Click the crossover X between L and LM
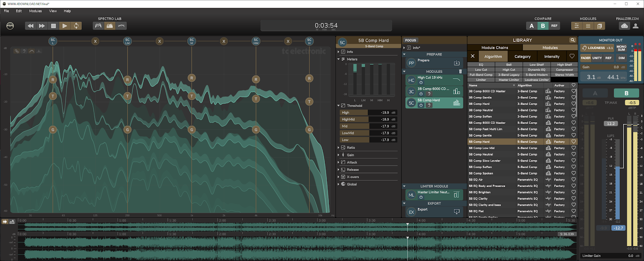Image resolution: width=644 pixels, height=261 pixels. [x=95, y=41]
